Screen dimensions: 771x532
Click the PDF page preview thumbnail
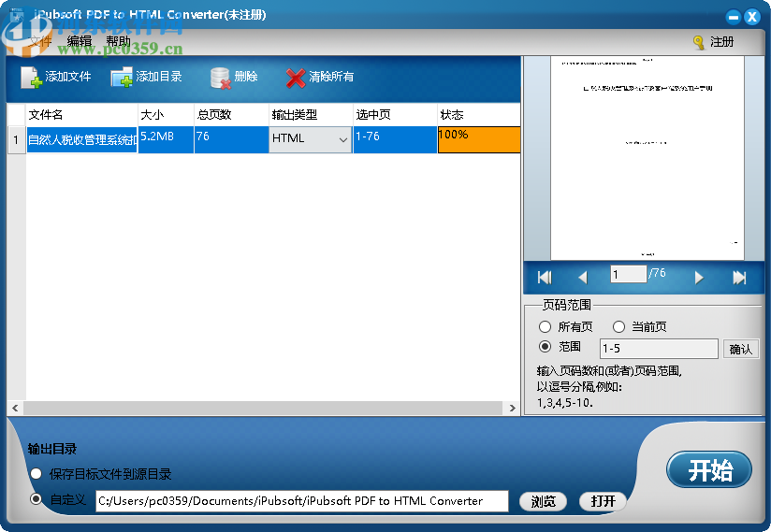click(x=647, y=158)
